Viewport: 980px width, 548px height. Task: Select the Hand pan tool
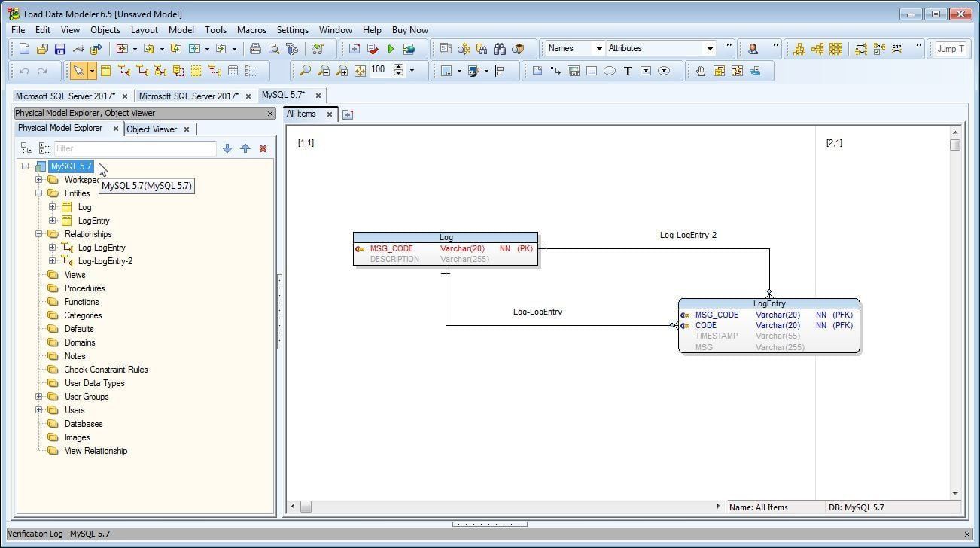pyautogui.click(x=700, y=71)
